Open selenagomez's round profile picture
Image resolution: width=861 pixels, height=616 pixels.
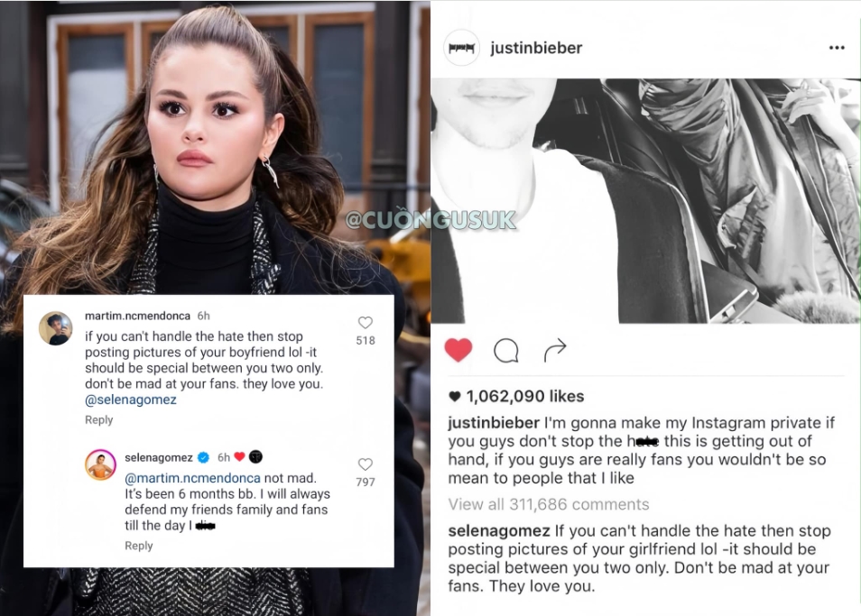[x=100, y=464]
